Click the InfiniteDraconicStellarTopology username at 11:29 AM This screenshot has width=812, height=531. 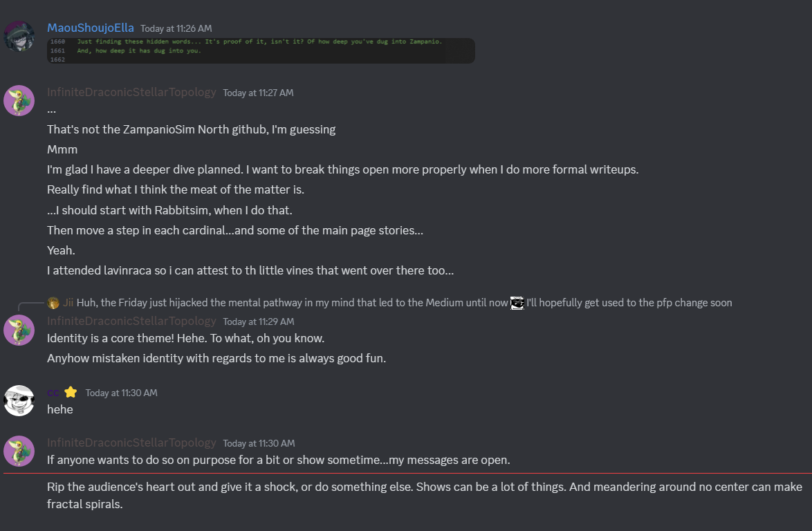[x=131, y=322]
